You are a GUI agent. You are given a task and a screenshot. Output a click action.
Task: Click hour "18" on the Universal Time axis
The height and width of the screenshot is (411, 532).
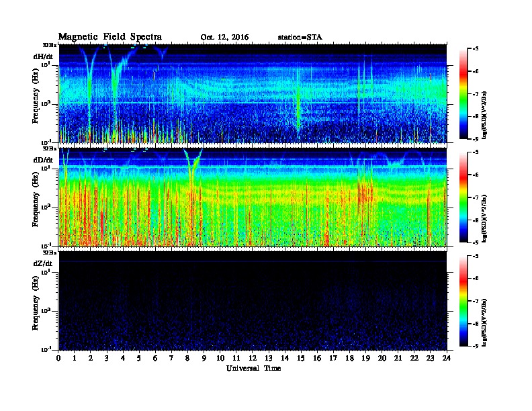[349, 358]
